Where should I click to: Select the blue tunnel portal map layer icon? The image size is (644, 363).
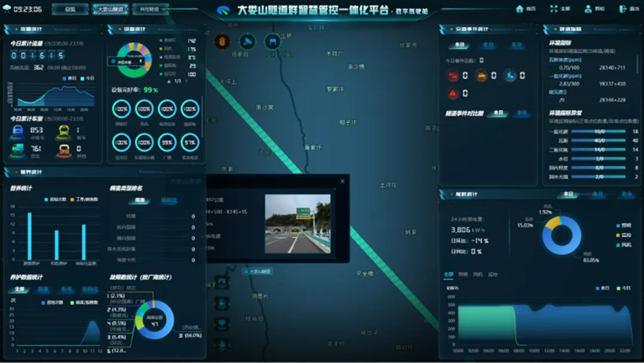[x=272, y=41]
